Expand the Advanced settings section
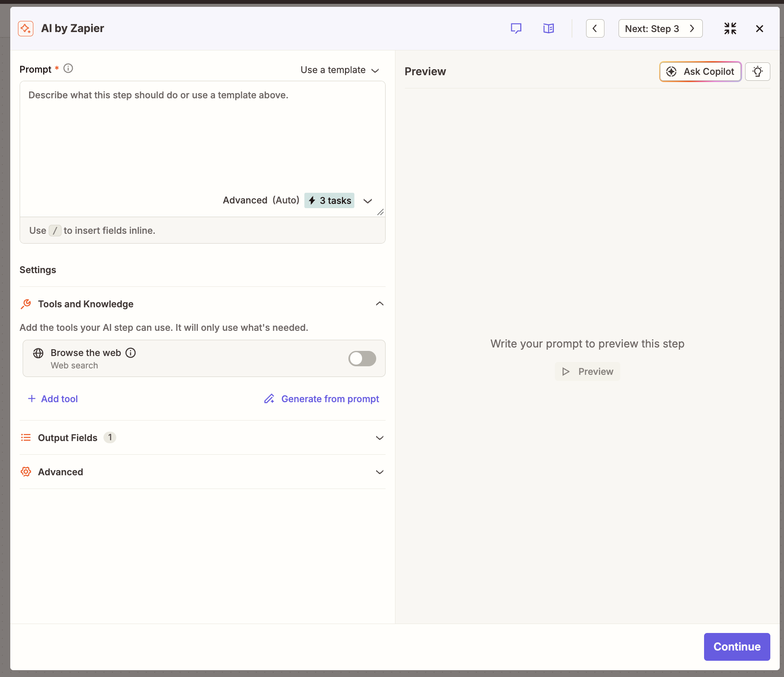The image size is (784, 677). [380, 472]
